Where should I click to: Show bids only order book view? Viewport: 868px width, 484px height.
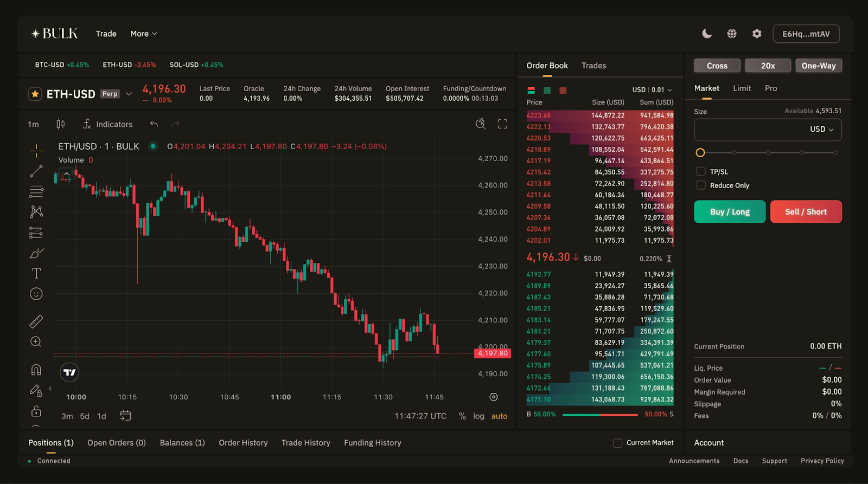[x=547, y=91]
